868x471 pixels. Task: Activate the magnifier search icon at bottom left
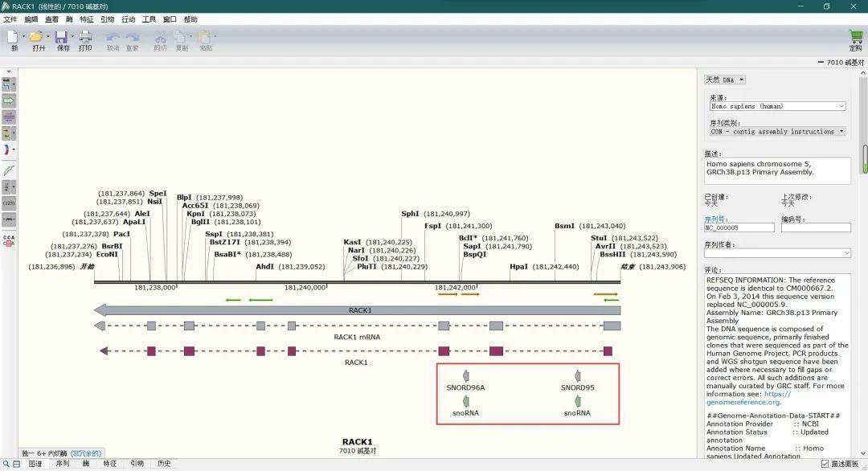[6, 464]
